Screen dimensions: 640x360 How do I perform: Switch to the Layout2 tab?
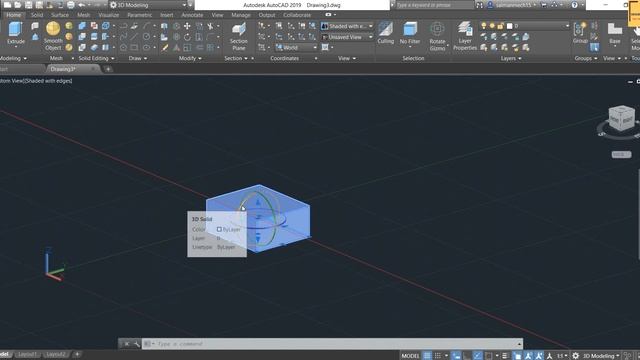click(x=56, y=355)
